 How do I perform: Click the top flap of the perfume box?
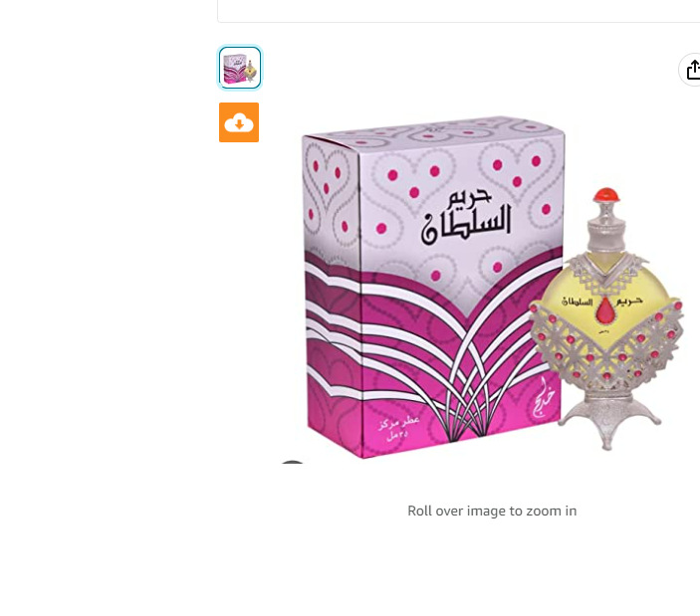435,131
